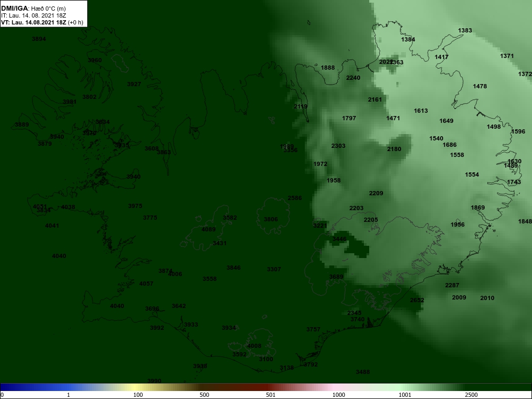This screenshot has width=532, height=399.
Task: Click the map value 3846
Action: pos(234,268)
